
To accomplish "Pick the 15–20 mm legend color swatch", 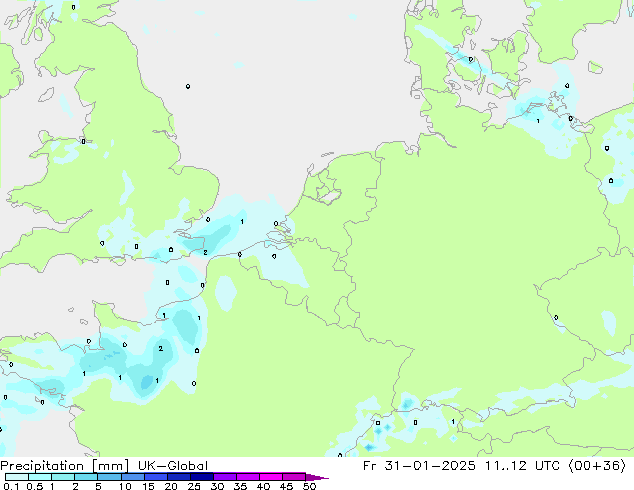I will click(155, 477).
